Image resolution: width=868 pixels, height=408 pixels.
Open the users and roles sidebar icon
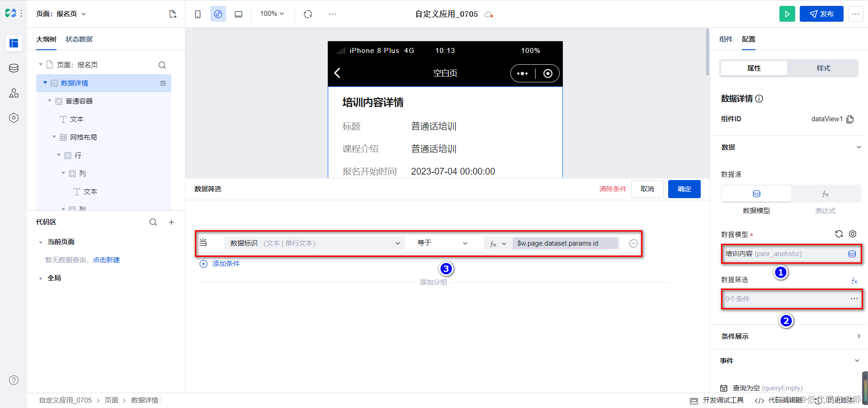point(14,93)
